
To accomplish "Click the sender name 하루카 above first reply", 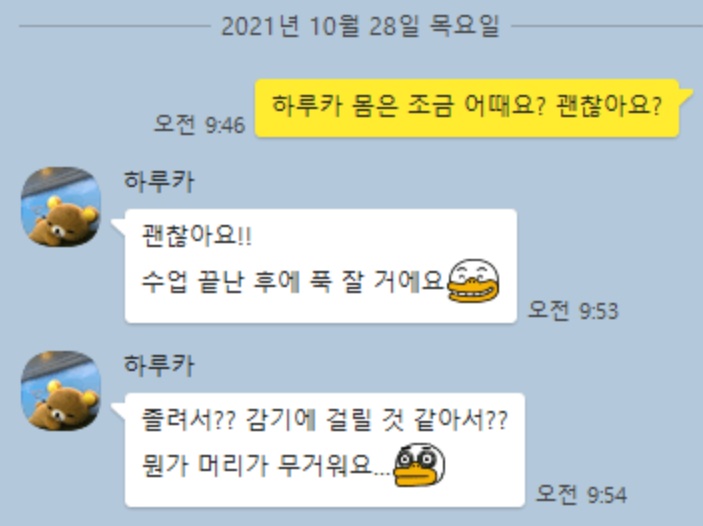I will click(159, 182).
